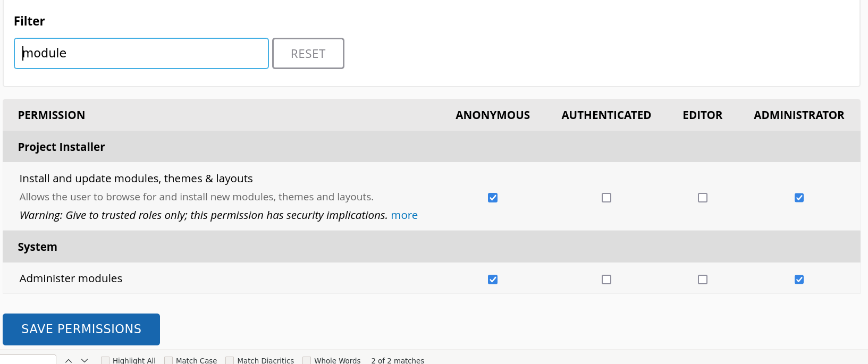The width and height of the screenshot is (868, 364).
Task: Enable Authenticated for Install and update modules
Action: click(606, 198)
